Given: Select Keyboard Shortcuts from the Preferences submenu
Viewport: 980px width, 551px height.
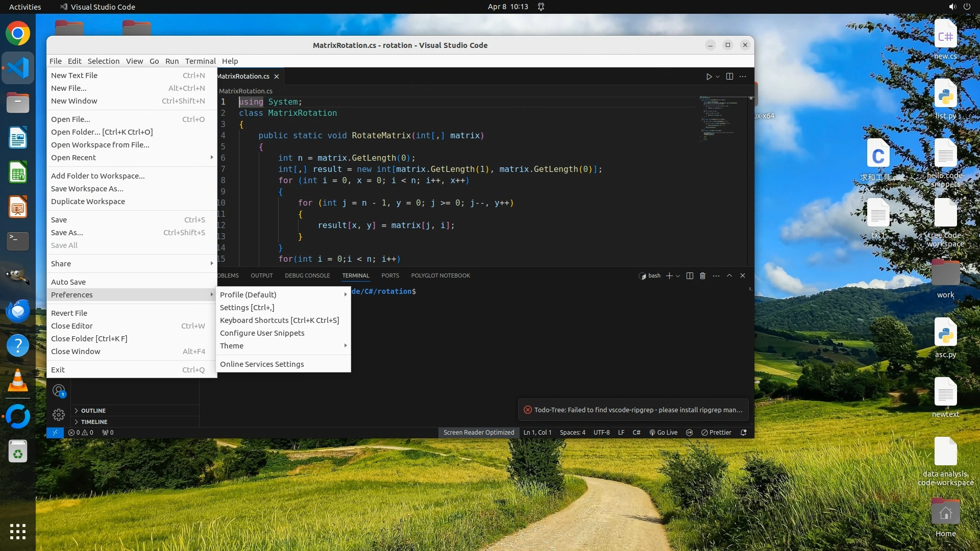Looking at the screenshot, I should point(279,320).
